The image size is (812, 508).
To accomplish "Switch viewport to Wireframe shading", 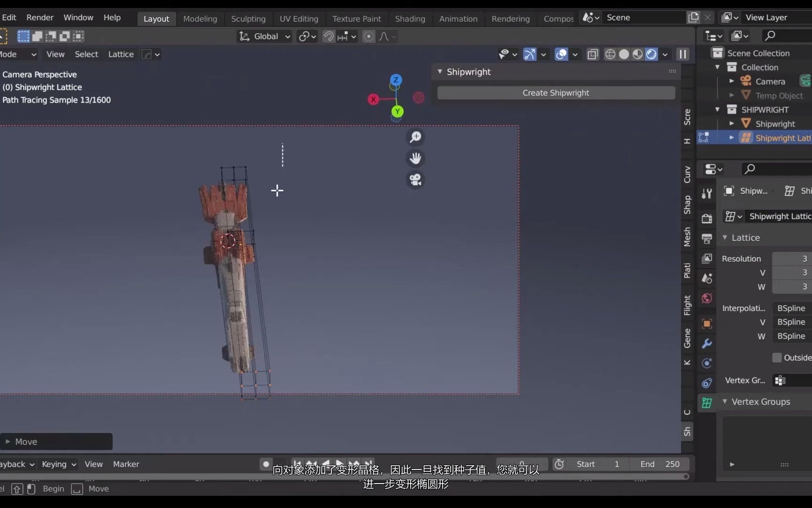I will pyautogui.click(x=610, y=54).
